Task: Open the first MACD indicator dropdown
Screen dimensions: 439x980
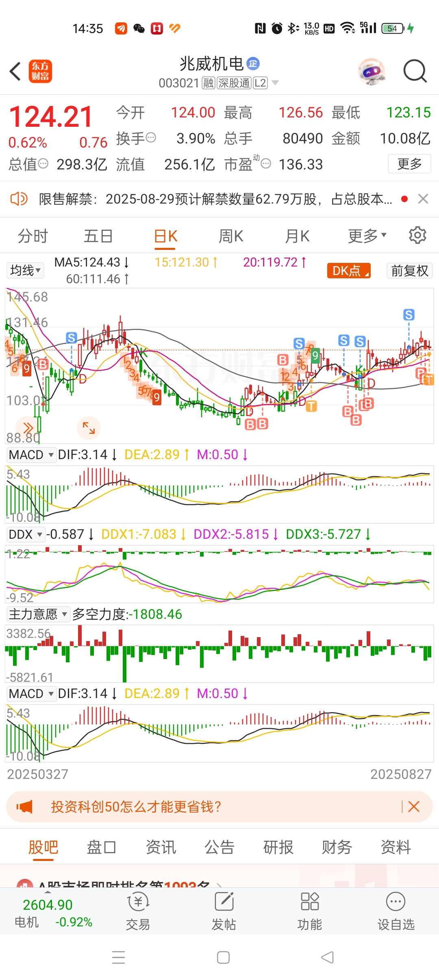Action: 31,455
